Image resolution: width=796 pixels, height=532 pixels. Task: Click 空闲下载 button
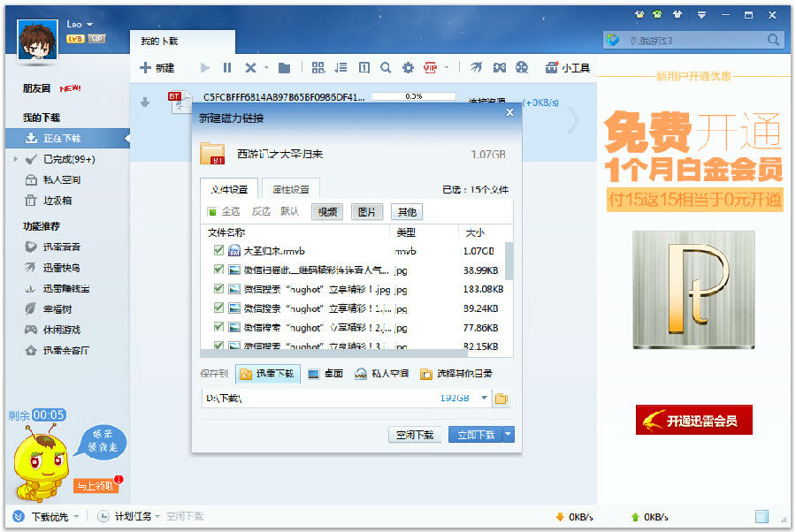point(415,435)
